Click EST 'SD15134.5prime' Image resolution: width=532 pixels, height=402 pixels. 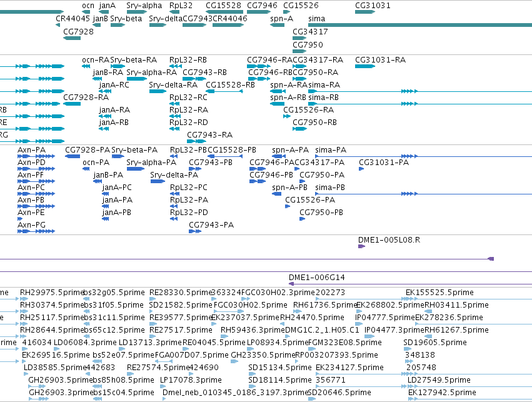tap(280, 368)
